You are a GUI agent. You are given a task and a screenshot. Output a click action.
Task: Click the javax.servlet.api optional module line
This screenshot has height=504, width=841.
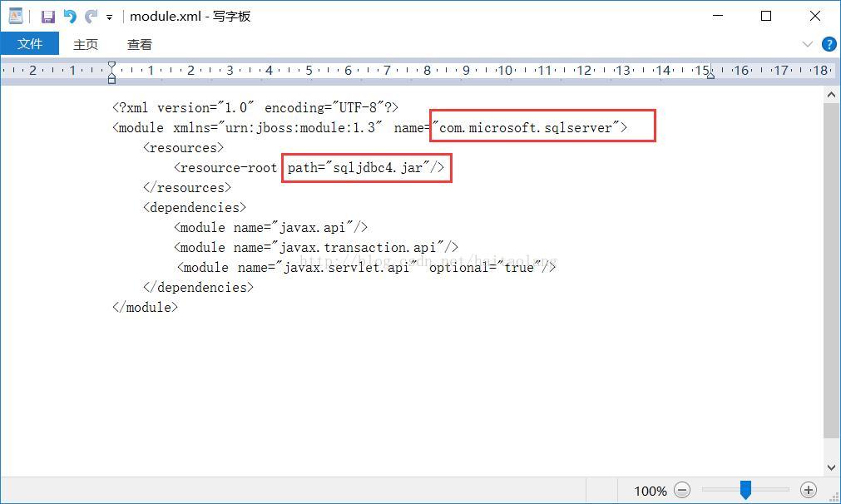click(366, 267)
